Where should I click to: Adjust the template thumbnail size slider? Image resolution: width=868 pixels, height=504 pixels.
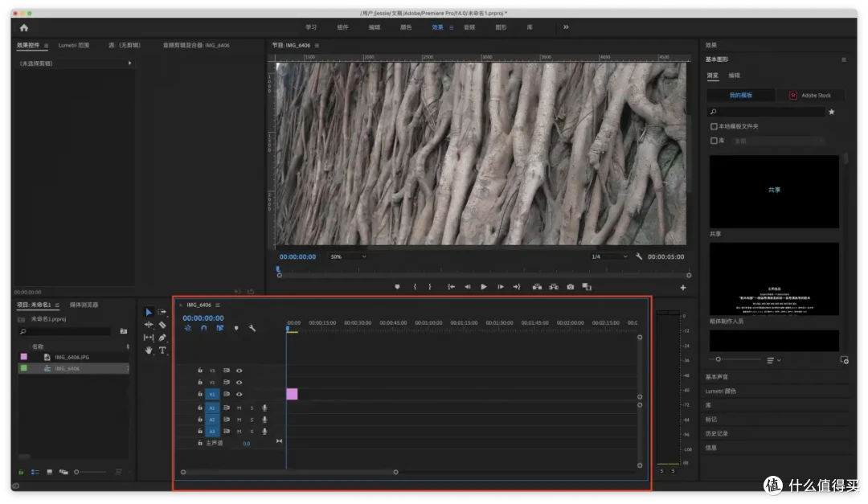[718, 359]
